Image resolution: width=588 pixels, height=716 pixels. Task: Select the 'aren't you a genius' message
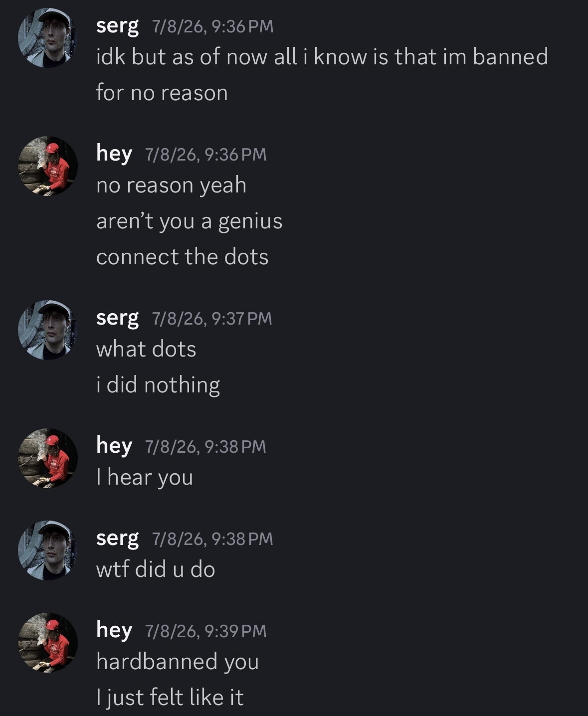click(x=190, y=221)
